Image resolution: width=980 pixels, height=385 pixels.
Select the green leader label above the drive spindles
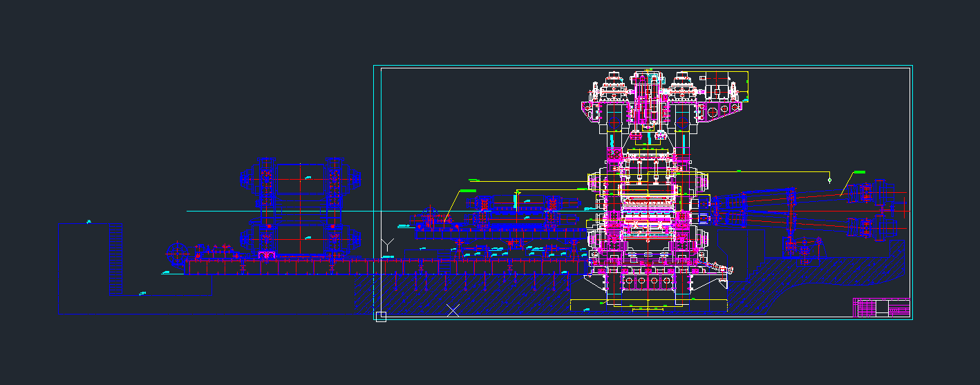click(860, 171)
